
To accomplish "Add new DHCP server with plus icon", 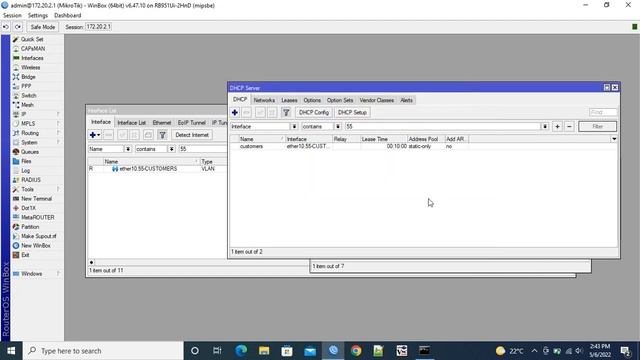I will tap(235, 112).
